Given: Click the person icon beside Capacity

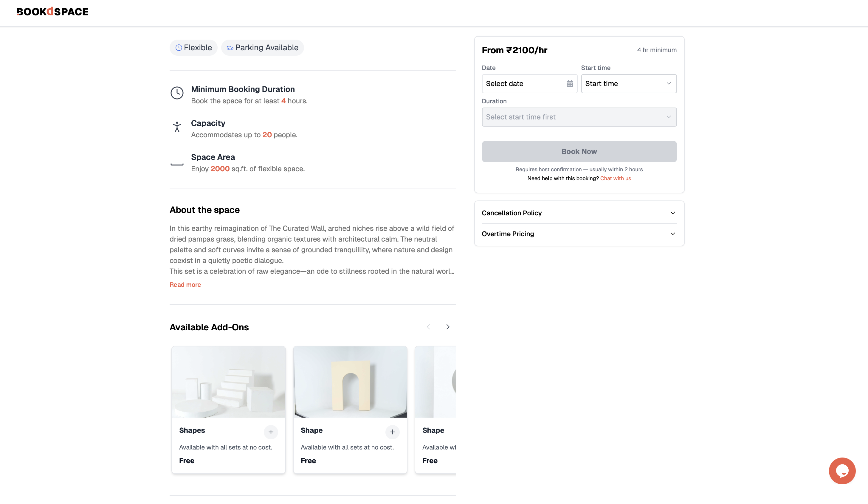Looking at the screenshot, I should (177, 127).
